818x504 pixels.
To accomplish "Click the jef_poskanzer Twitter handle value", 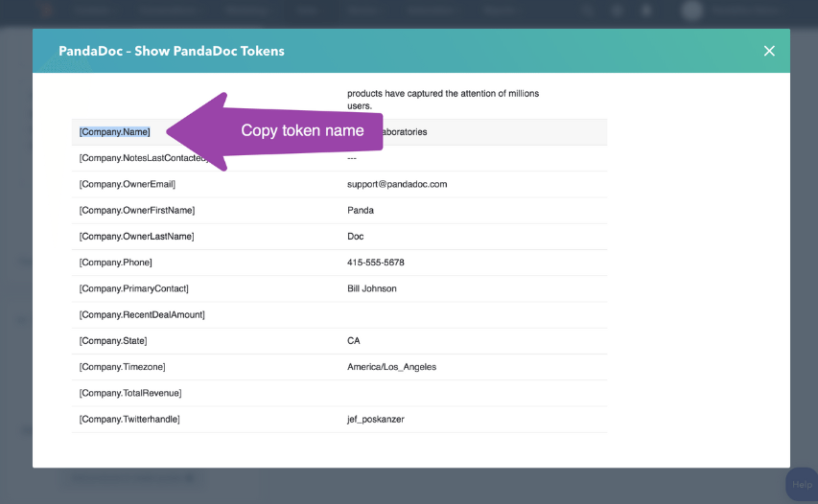I will click(x=376, y=419).
